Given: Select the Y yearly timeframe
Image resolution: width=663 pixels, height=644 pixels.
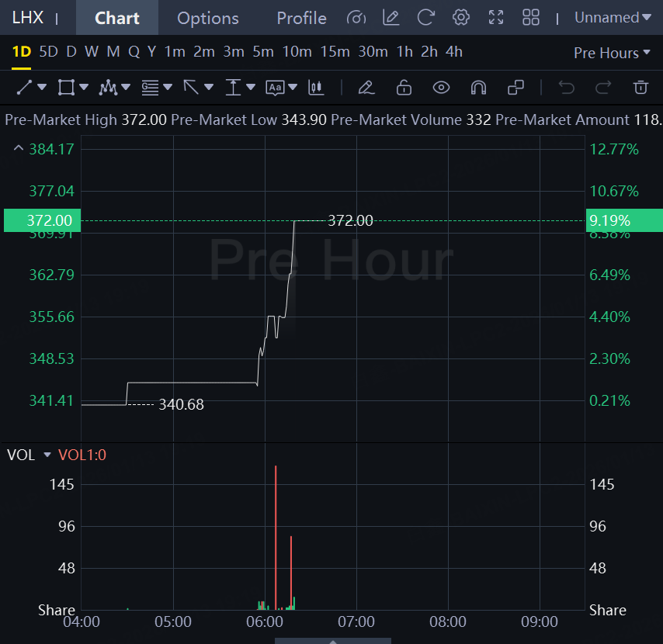Looking at the screenshot, I should (152, 52).
